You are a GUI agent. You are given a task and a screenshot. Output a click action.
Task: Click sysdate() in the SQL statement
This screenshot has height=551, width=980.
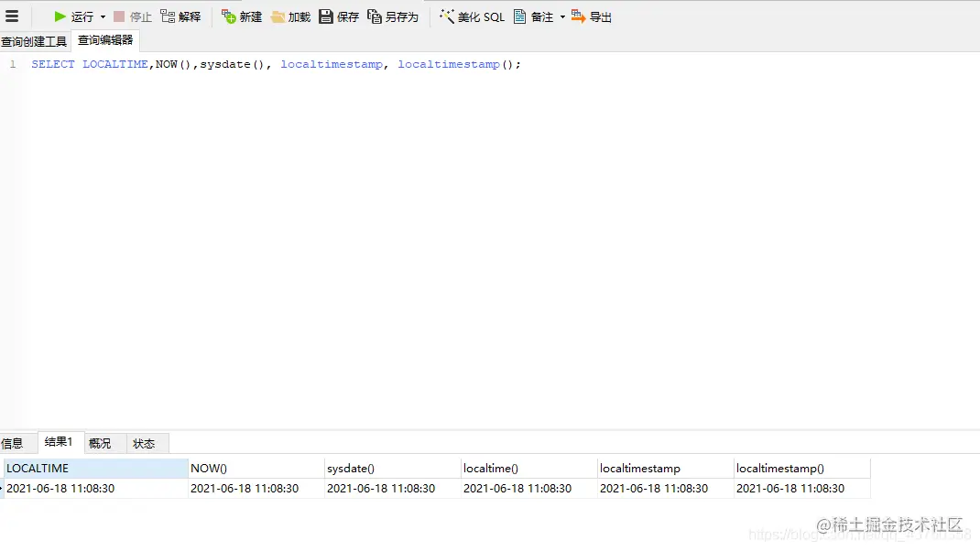(x=232, y=64)
